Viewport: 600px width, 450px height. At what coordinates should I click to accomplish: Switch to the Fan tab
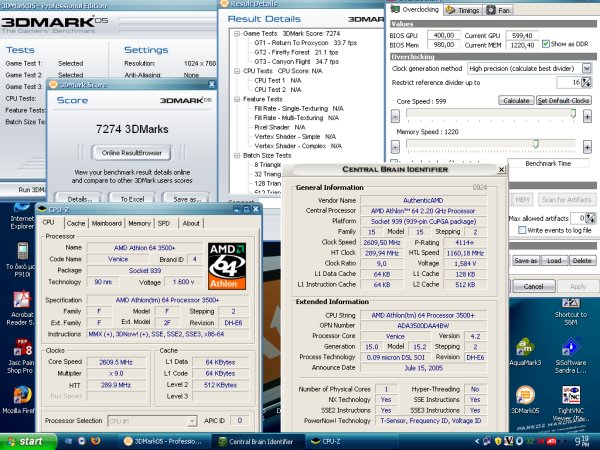point(498,10)
